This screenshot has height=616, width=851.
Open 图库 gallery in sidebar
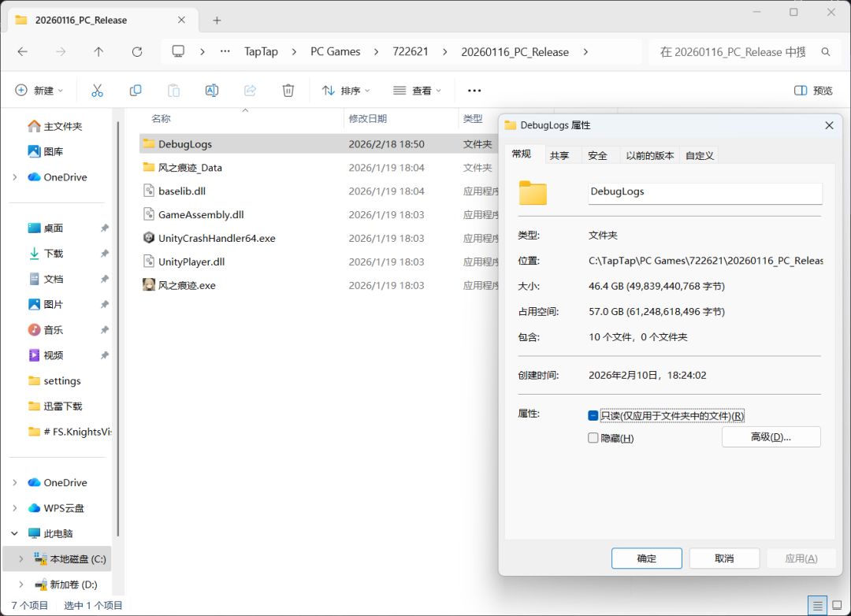[45, 151]
